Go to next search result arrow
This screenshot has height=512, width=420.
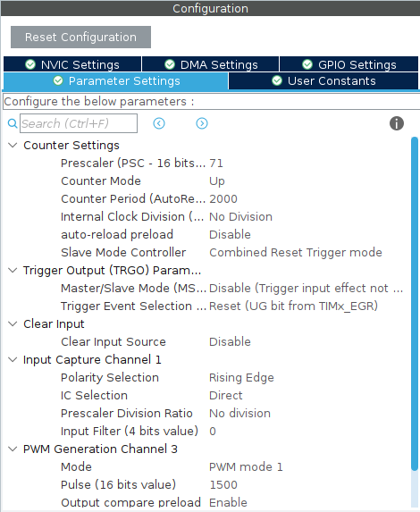(x=202, y=123)
